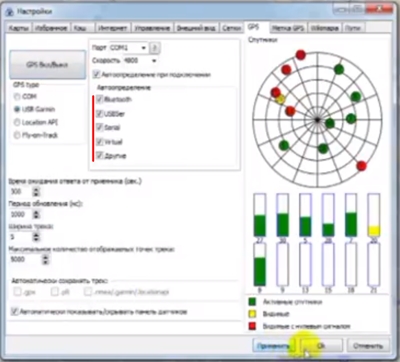Increase the receiver response timeout stepper
The image size is (400, 362).
(x=36, y=189)
